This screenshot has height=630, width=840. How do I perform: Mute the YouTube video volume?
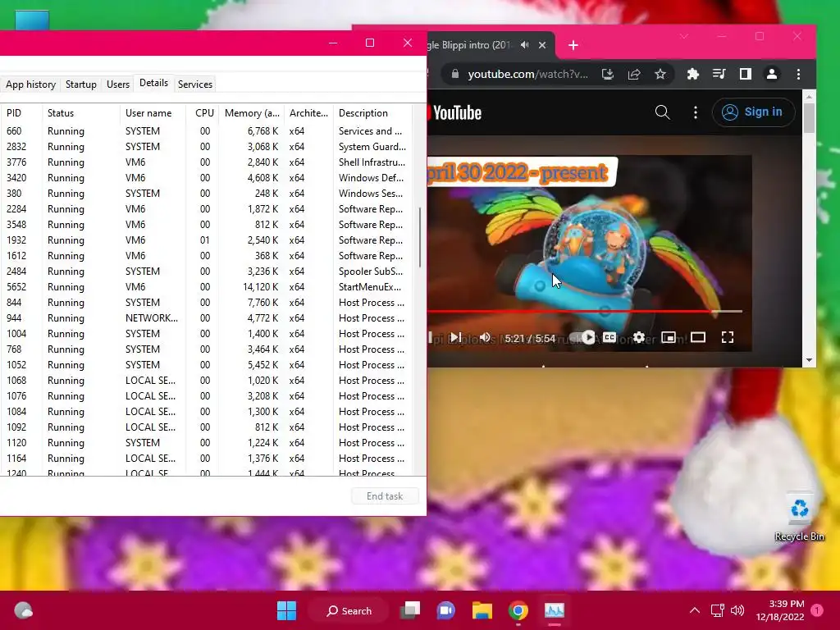coord(485,337)
